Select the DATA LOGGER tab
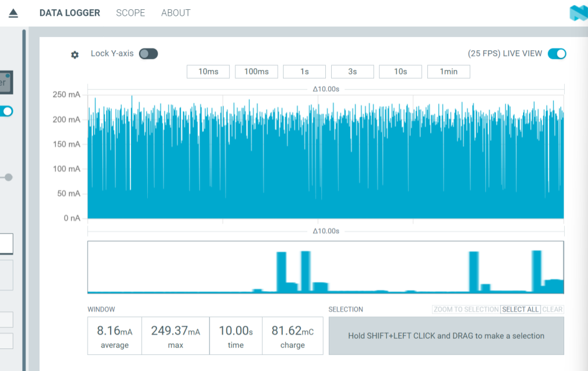Image resolution: width=588 pixels, height=371 pixels. point(70,13)
